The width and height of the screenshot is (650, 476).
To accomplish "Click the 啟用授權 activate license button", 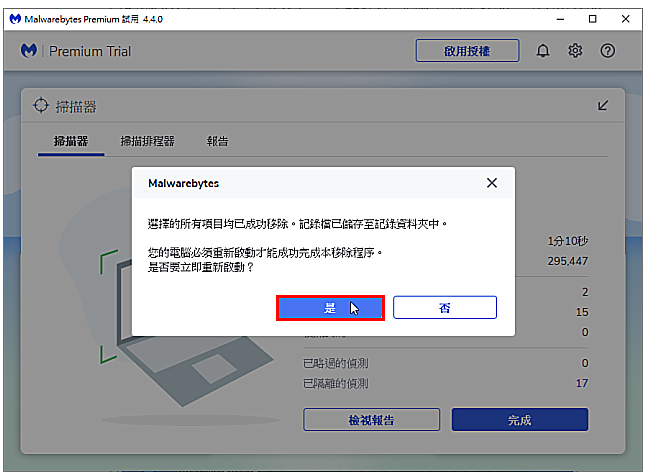I will point(467,51).
